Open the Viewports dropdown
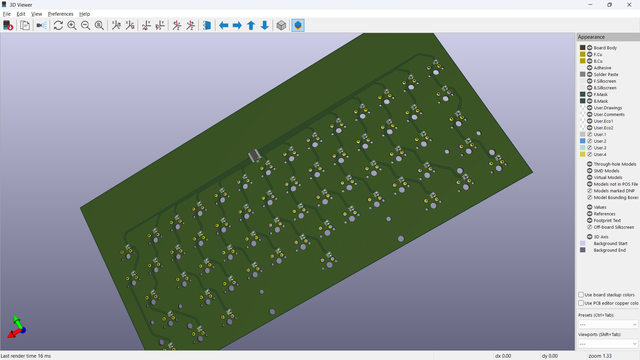 coord(608,344)
